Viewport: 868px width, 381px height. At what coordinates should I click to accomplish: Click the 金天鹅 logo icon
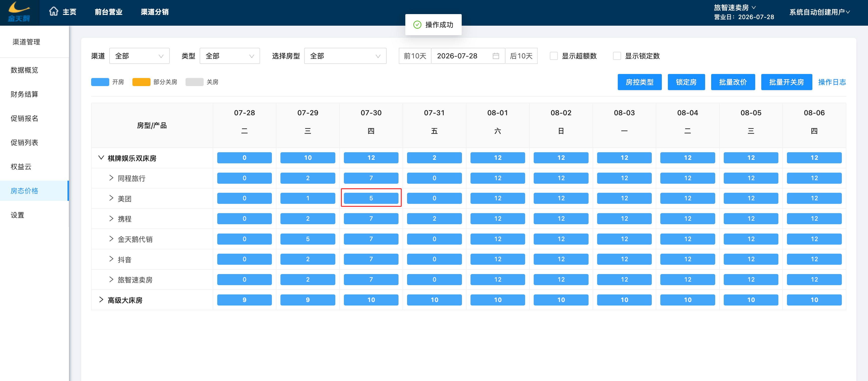click(x=19, y=12)
